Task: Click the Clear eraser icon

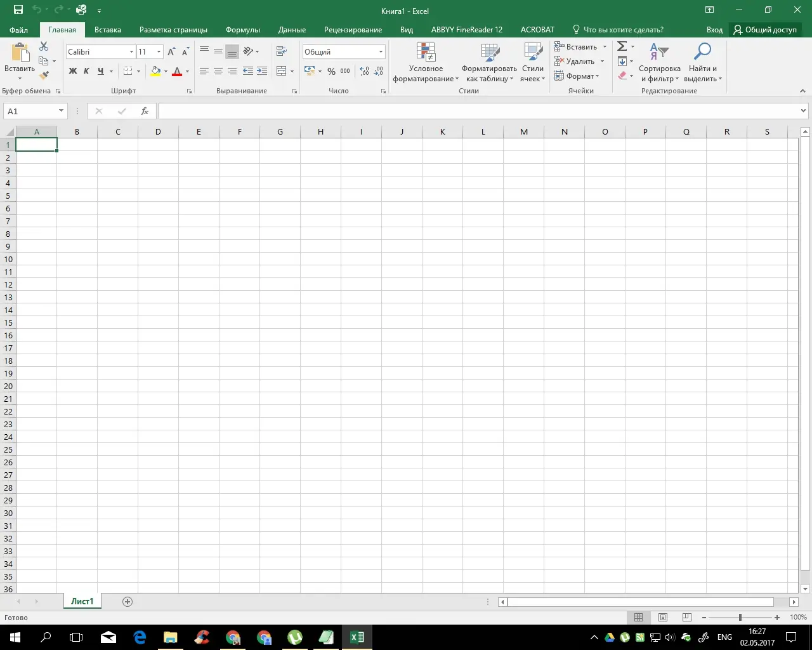Action: [622, 76]
